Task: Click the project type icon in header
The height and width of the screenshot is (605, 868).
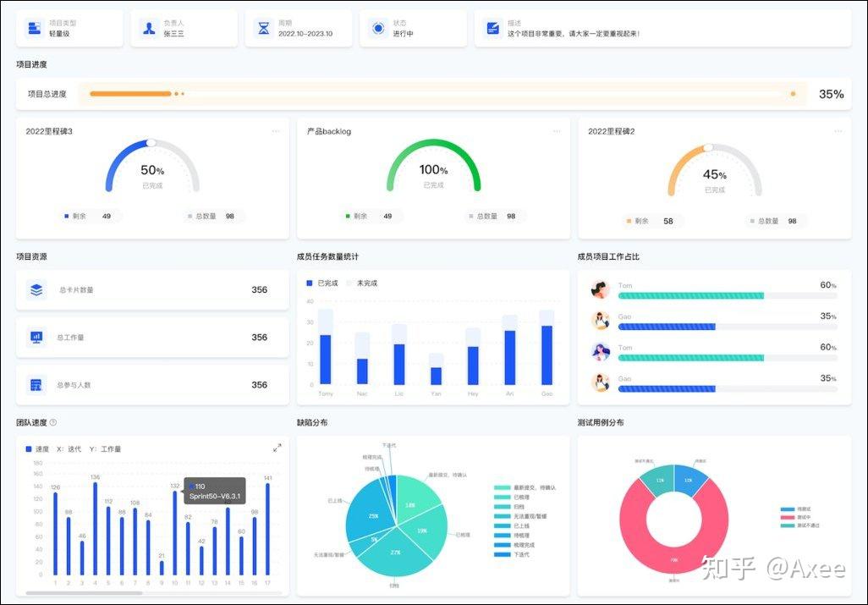Action: click(x=35, y=28)
